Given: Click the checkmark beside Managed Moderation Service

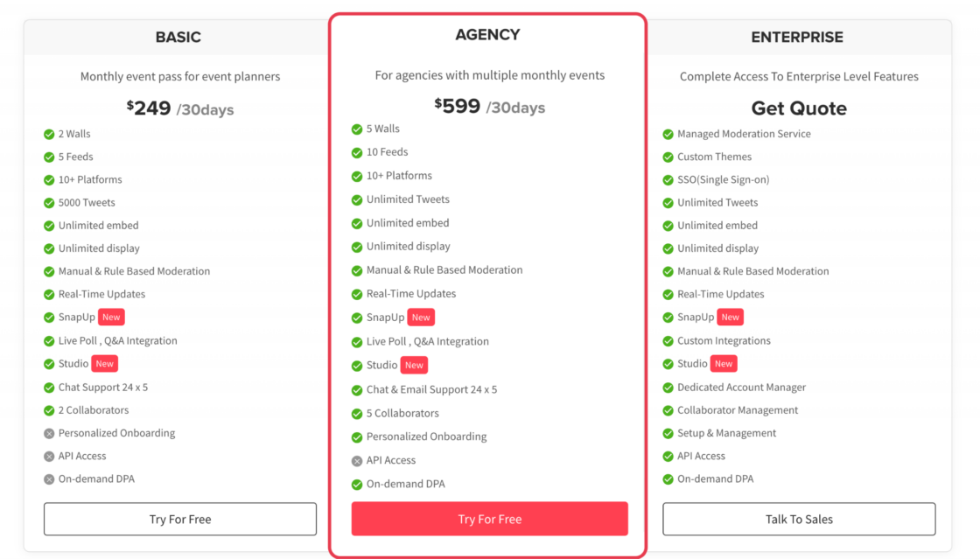Looking at the screenshot, I should point(668,134).
